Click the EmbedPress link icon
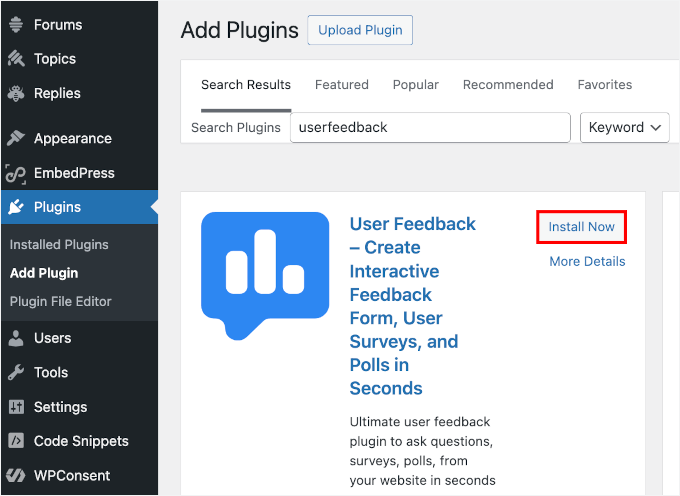 [x=16, y=173]
